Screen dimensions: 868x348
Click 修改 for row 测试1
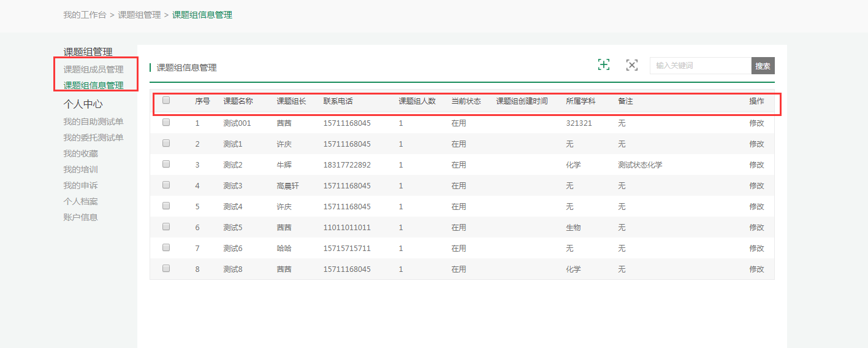[x=756, y=144]
